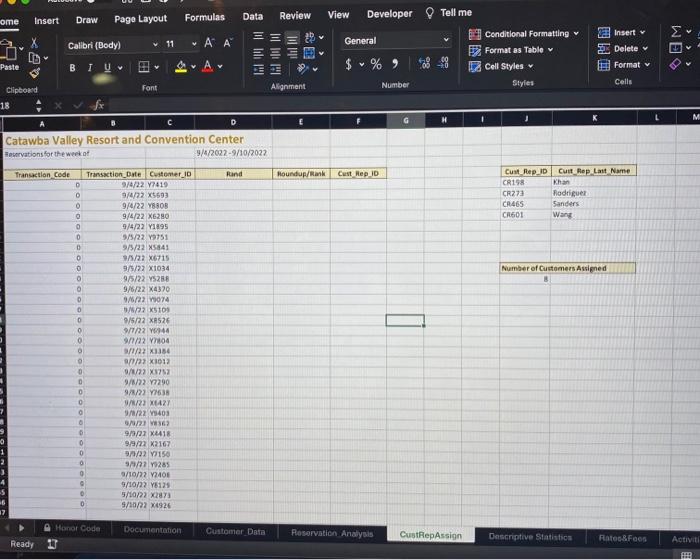Click the Accounting dollar sign format

coord(349,64)
